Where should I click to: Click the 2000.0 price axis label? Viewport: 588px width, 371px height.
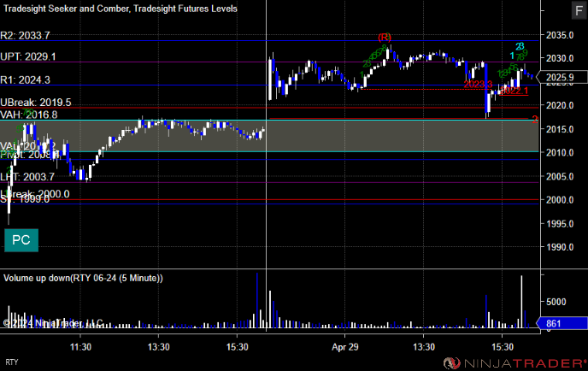[x=560, y=200]
